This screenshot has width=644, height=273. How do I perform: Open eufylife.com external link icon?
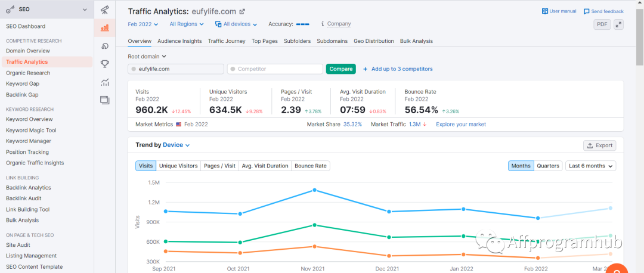coord(242,11)
